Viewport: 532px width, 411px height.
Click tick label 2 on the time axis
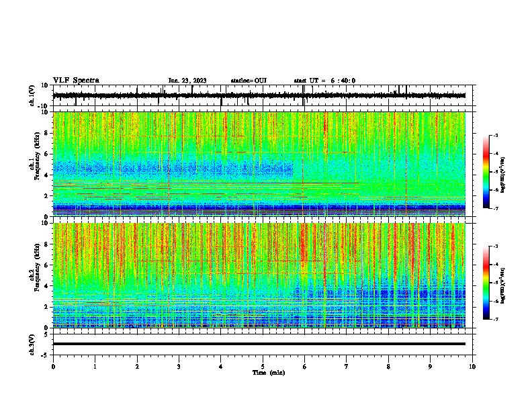coord(137,367)
